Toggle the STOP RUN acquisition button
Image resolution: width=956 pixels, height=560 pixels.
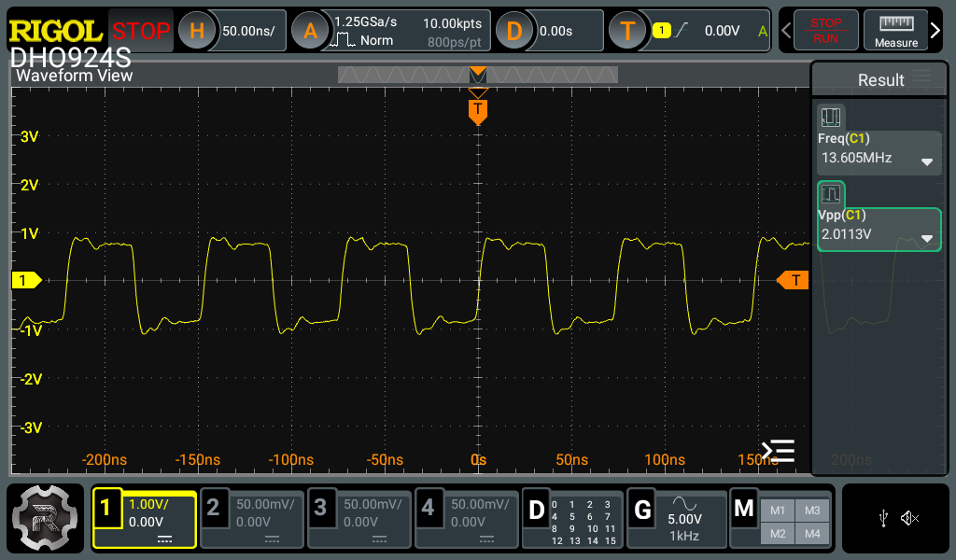825,31
